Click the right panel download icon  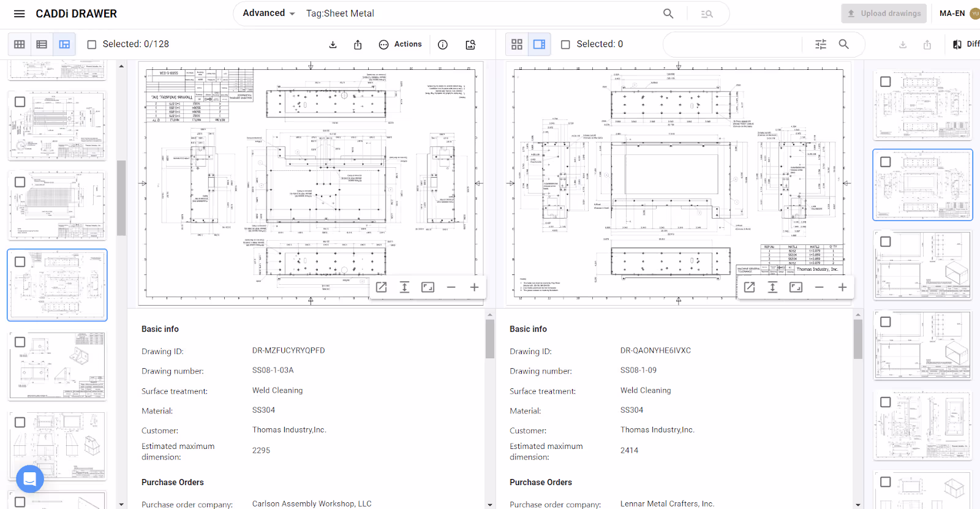click(903, 44)
